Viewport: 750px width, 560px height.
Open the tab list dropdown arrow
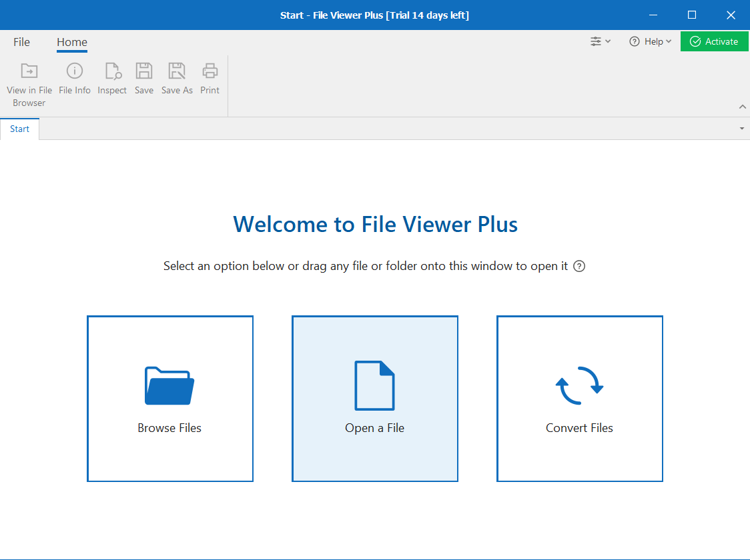[742, 129]
